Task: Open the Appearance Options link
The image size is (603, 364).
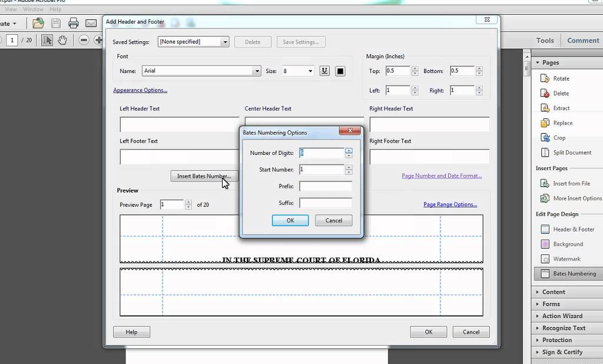Action: tap(140, 90)
